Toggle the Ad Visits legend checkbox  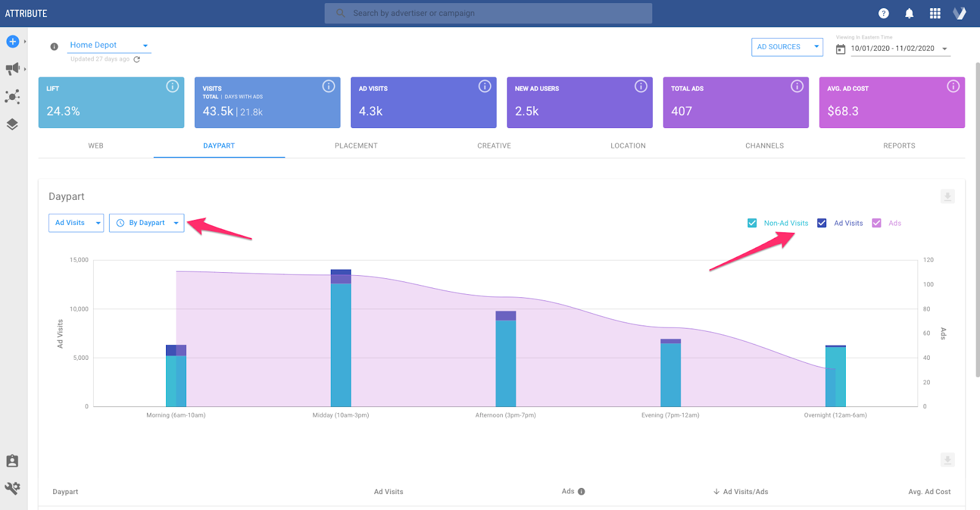822,223
